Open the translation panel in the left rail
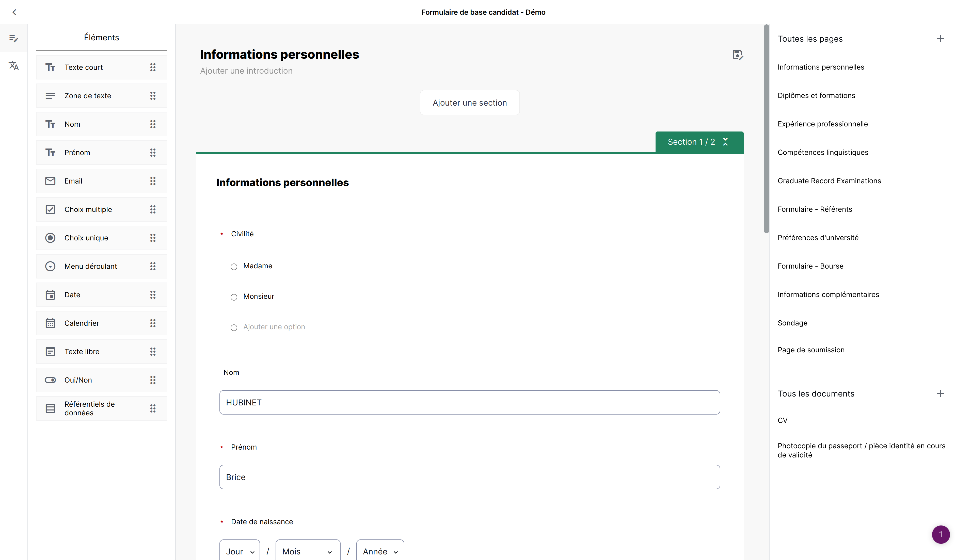Screen dimensions: 955x560 coord(14,65)
